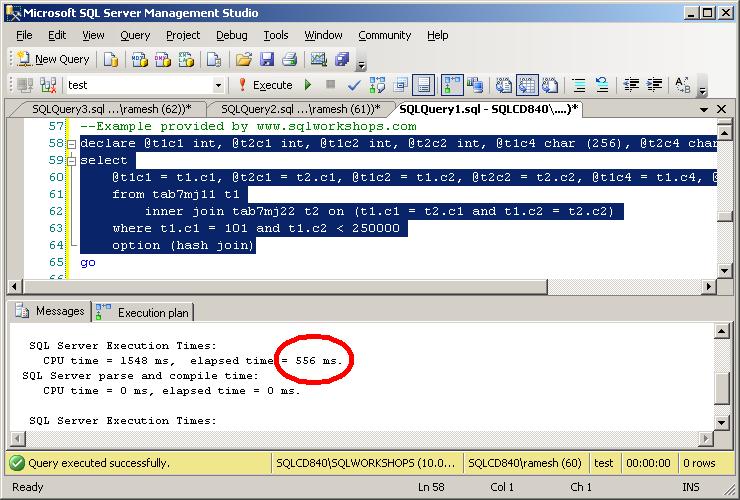Collapse the code block at line 58
The image size is (740, 500).
point(71,144)
